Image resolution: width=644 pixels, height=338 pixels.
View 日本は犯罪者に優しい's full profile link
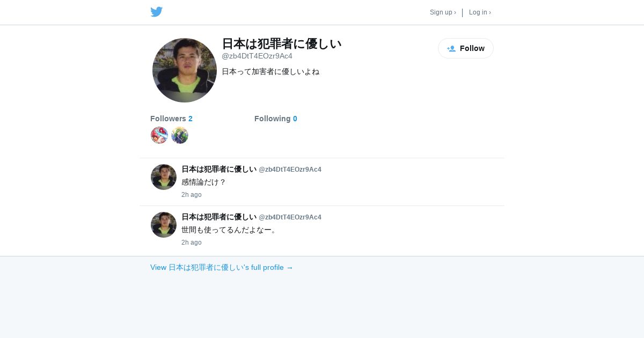[222, 267]
